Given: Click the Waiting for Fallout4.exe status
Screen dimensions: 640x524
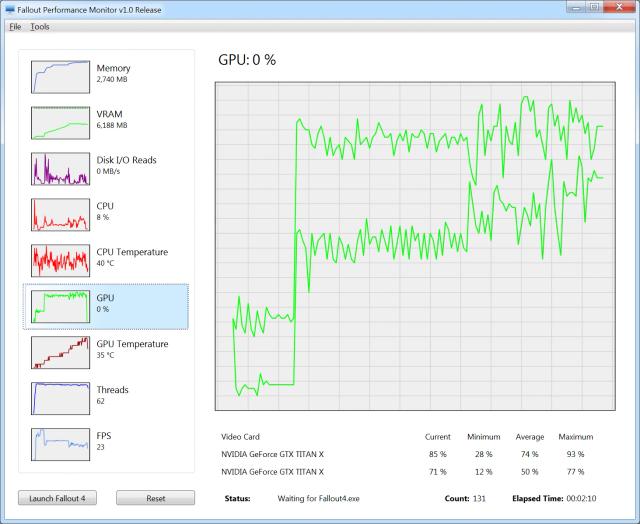Looking at the screenshot, I should 318,498.
